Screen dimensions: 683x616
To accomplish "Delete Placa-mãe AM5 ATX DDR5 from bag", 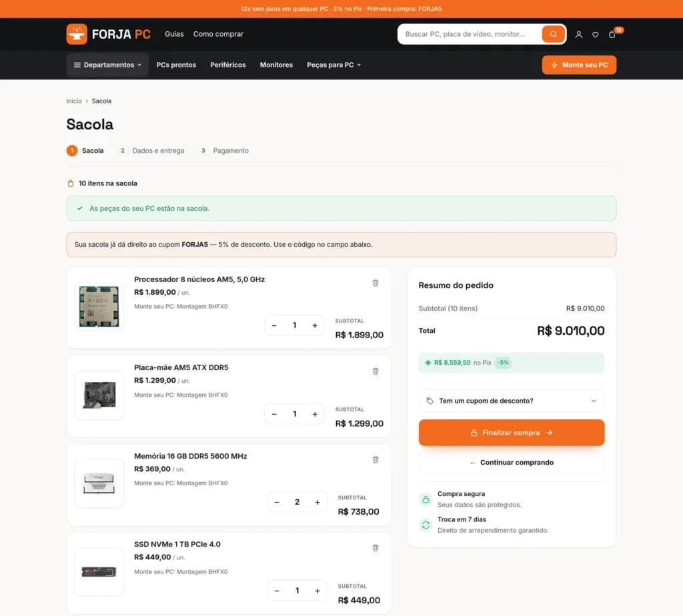I will (376, 371).
